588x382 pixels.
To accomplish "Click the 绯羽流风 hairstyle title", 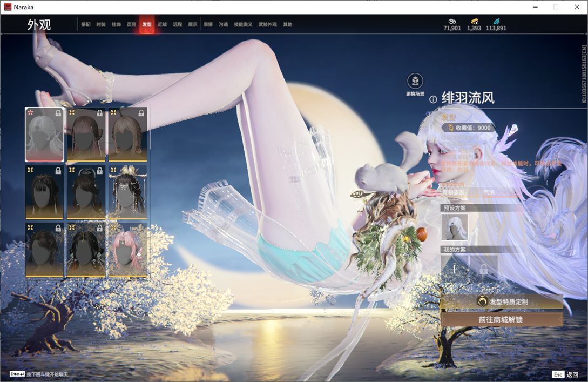I will tap(468, 98).
